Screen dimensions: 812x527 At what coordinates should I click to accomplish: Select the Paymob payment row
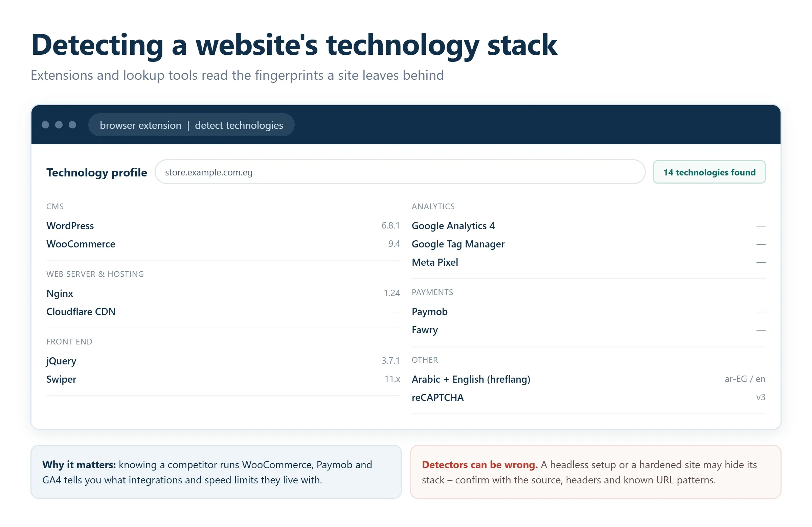(588, 312)
